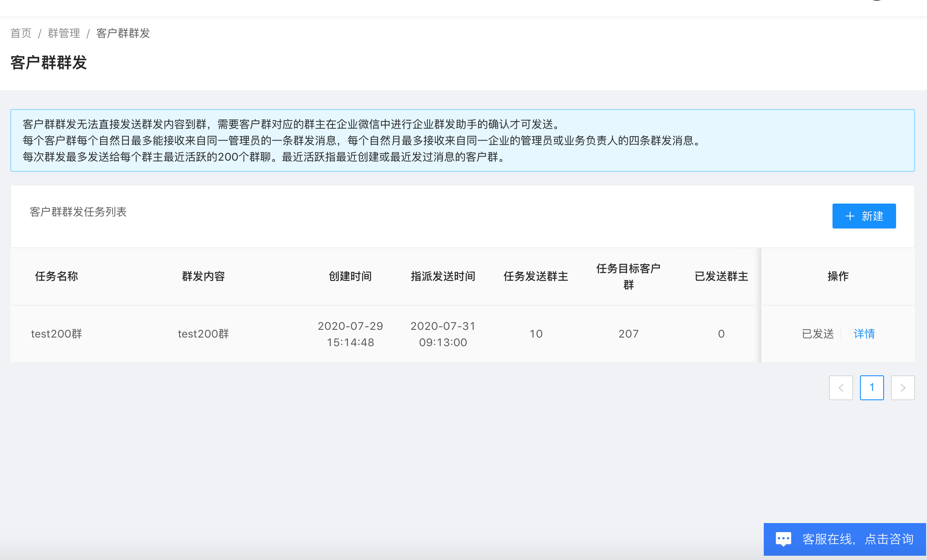The image size is (927, 560).
Task: Click the 客户群群发任务列表 section title
Action: point(78,212)
